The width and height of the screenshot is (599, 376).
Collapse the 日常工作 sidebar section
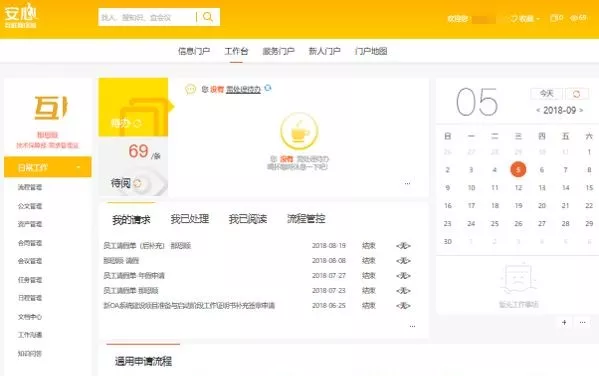tap(48, 167)
